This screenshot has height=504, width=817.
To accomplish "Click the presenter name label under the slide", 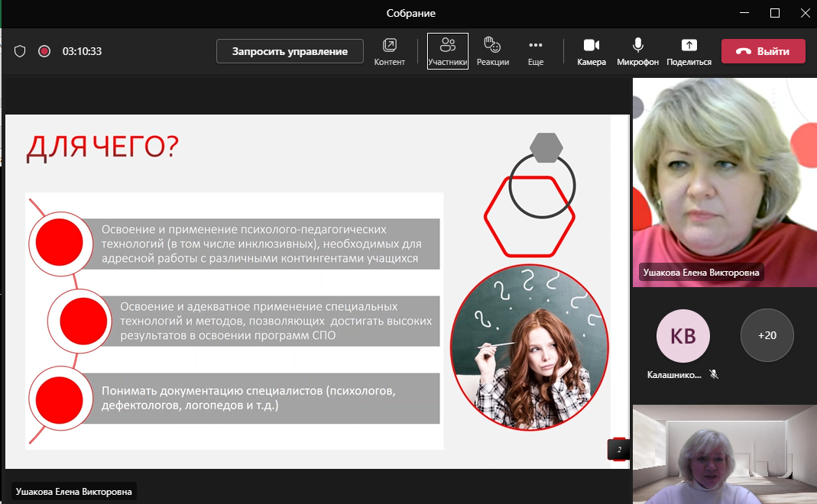I will pyautogui.click(x=73, y=492).
